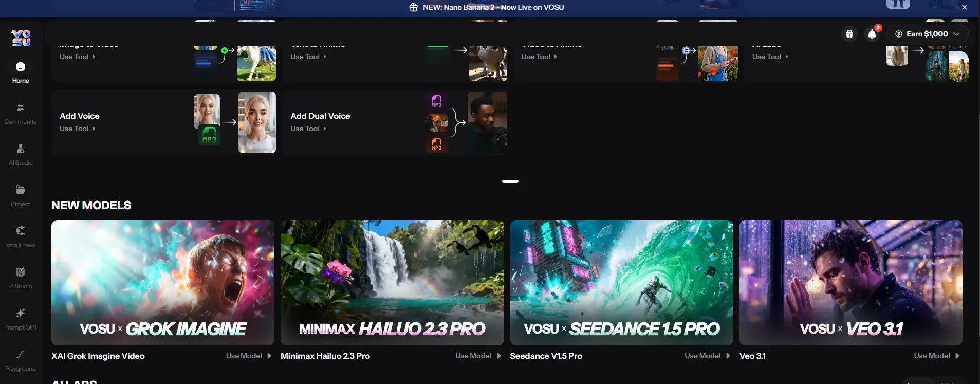Open the Community section
980x384 pixels.
21,114
